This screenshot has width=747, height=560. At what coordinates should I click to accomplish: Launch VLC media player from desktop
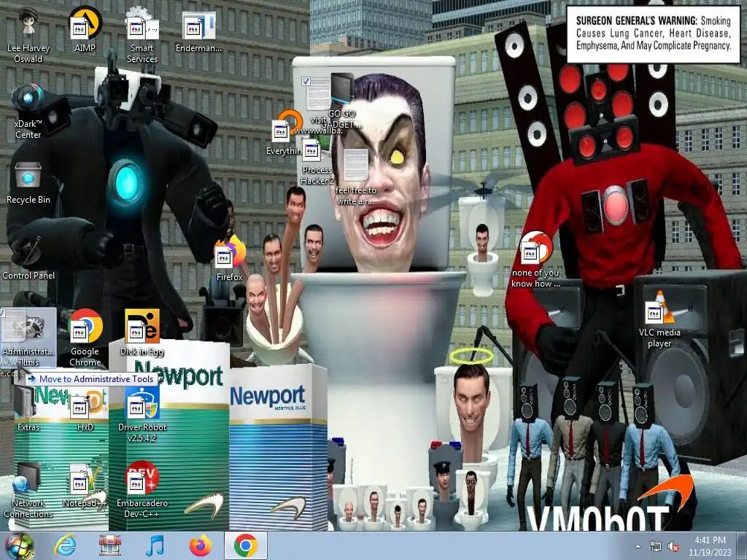point(659,319)
